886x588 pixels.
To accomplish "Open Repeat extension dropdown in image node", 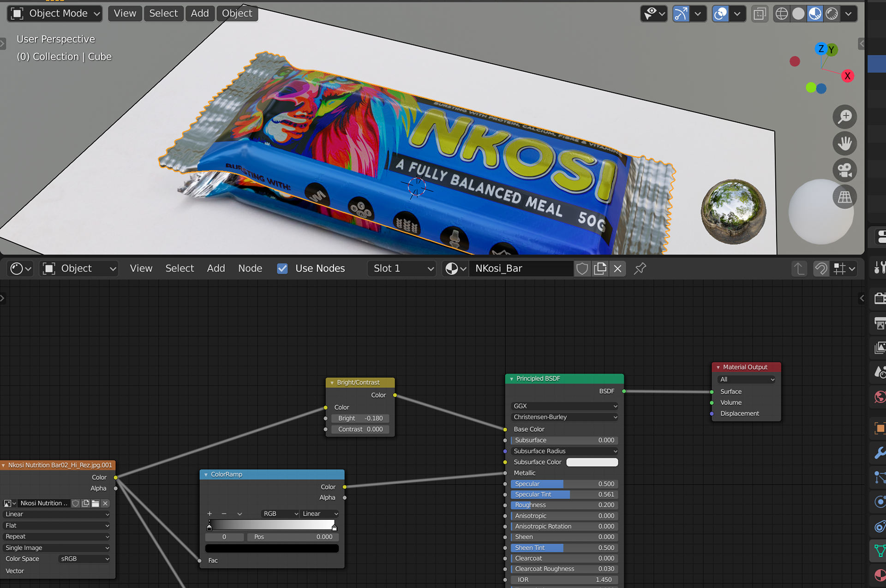I will (57, 537).
